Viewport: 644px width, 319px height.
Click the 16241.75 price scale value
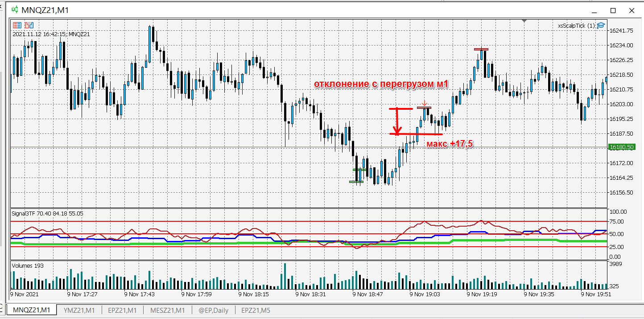(622, 30)
